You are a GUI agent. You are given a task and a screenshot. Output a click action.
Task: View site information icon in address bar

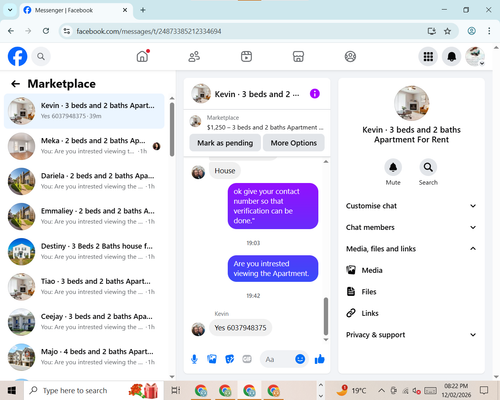67,31
